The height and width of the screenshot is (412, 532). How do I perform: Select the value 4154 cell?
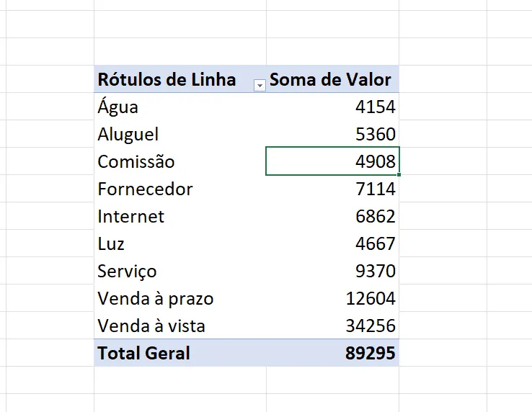click(x=332, y=107)
